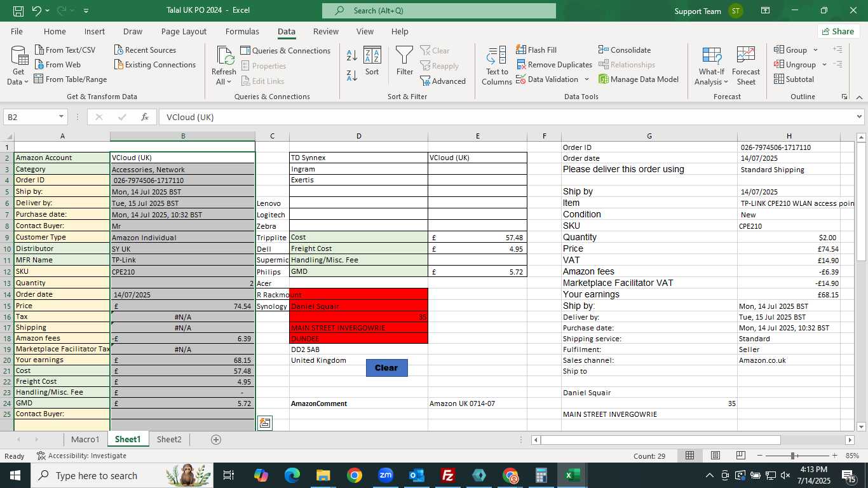Switch to the Sheet2 tab

point(169,439)
